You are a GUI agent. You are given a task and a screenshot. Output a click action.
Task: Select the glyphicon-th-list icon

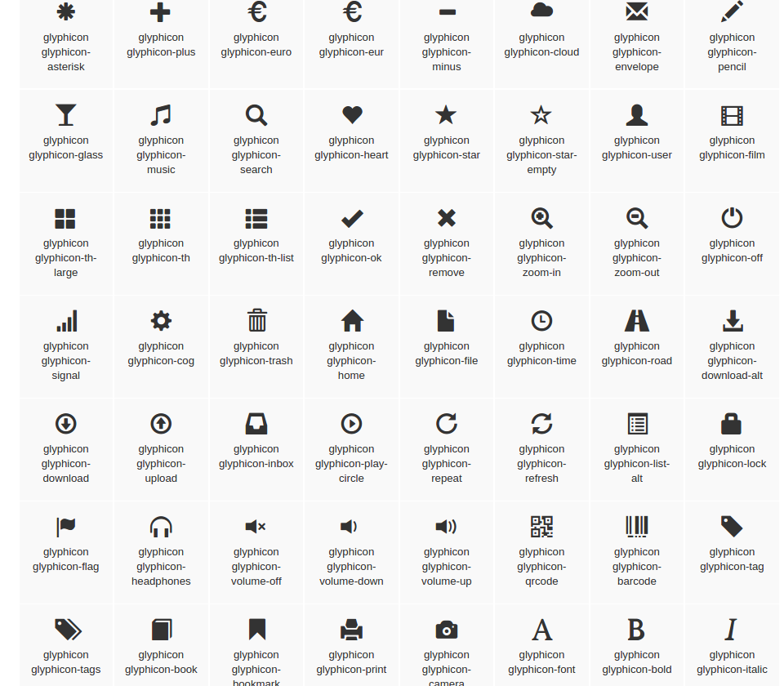point(256,218)
